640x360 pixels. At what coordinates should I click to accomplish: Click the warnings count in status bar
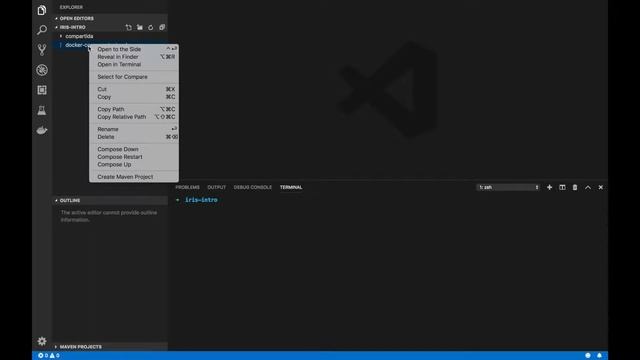[55, 356]
